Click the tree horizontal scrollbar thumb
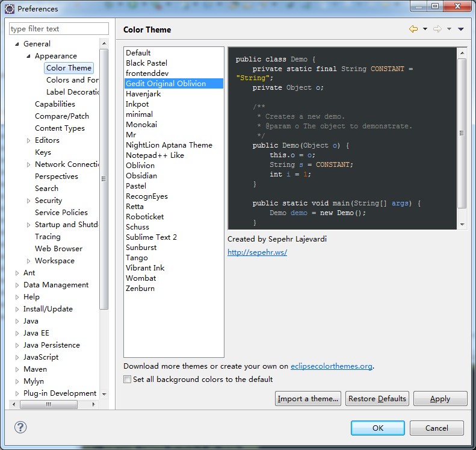476x450 pixels. 49,404
